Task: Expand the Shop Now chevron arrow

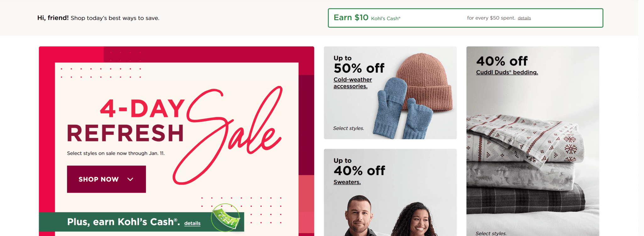Action: click(130, 179)
